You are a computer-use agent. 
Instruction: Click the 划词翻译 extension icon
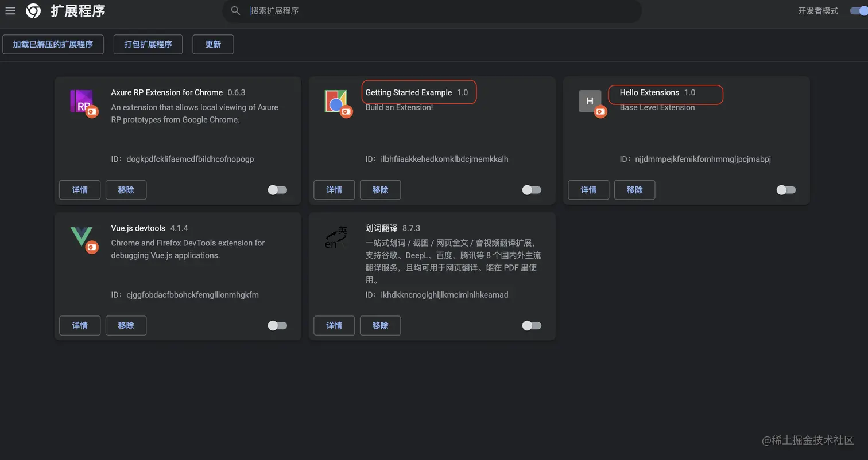click(336, 237)
